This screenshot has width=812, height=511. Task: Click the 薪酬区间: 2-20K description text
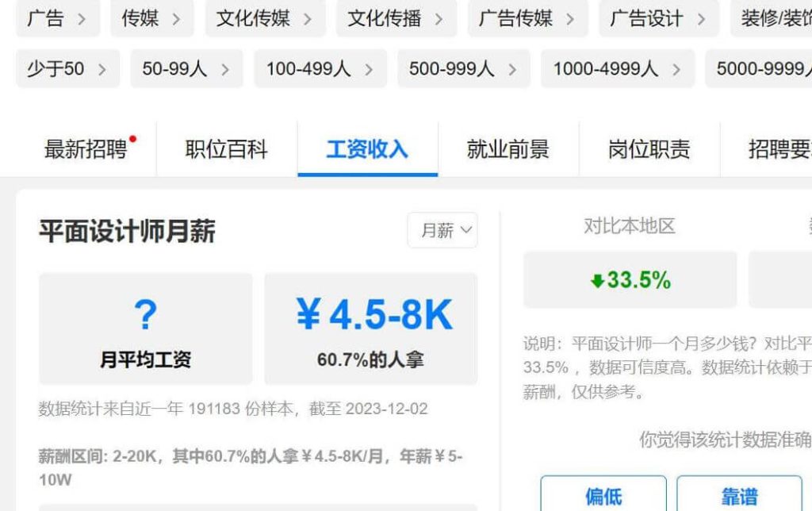[x=250, y=467]
